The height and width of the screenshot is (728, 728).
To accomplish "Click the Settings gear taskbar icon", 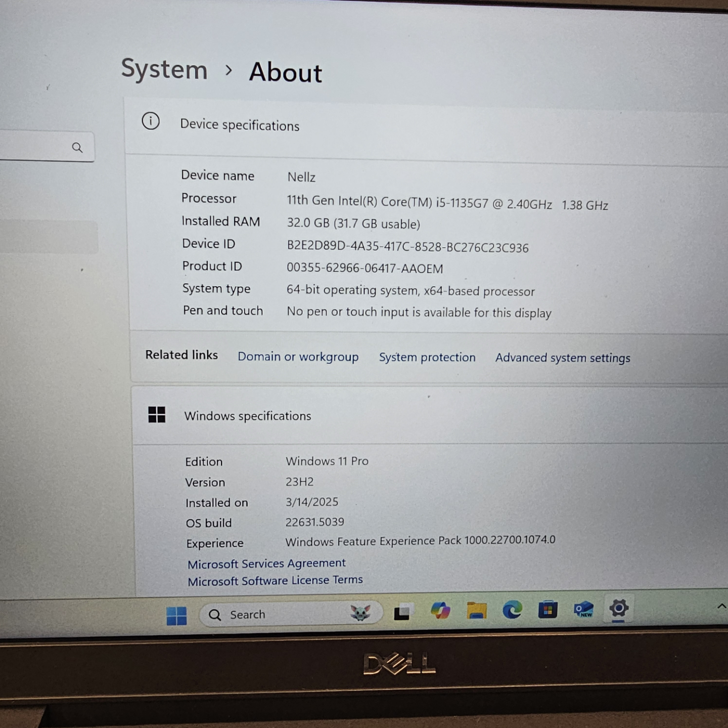I will click(619, 608).
